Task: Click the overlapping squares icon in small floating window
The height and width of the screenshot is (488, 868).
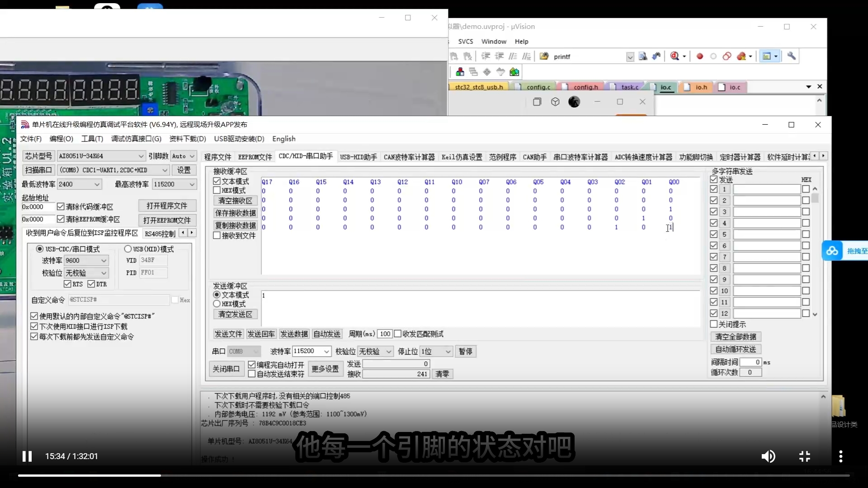Action: click(537, 102)
